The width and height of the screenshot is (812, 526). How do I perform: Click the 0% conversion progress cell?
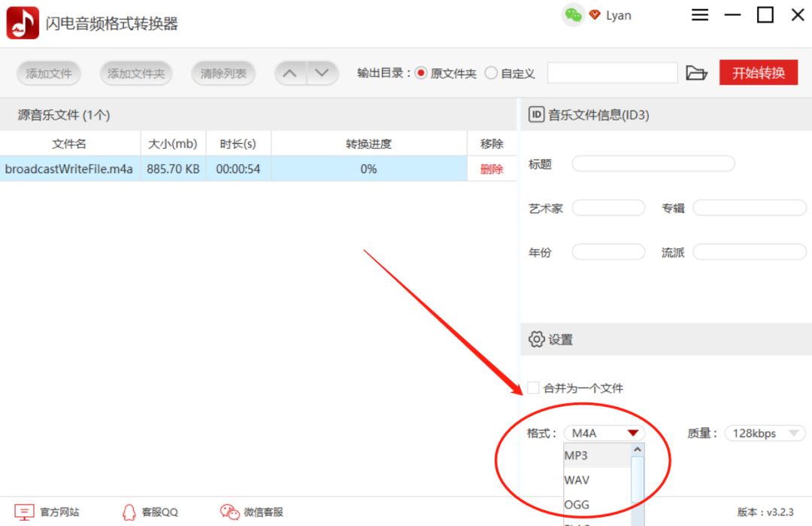(368, 169)
